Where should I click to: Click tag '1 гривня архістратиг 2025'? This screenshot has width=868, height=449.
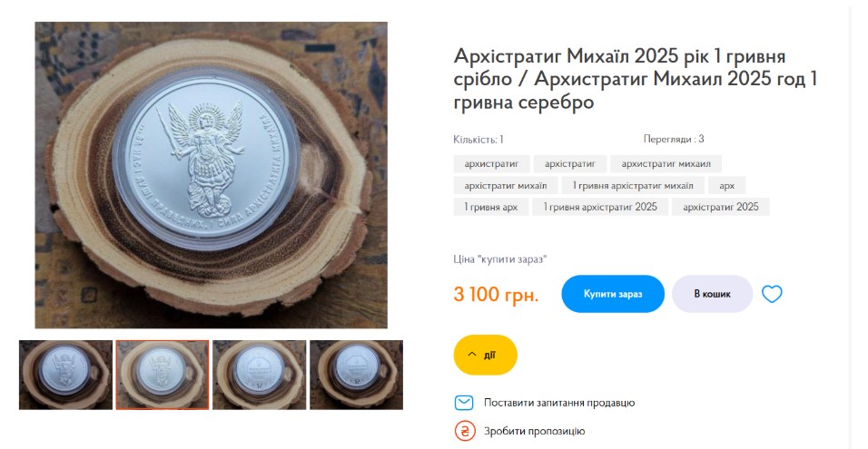(600, 207)
